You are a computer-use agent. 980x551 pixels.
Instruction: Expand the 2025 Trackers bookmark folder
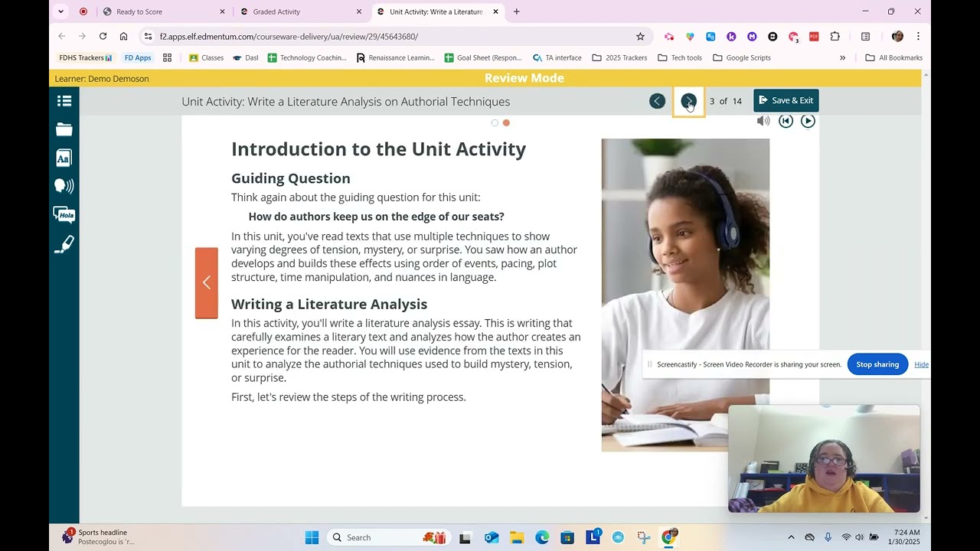coord(619,57)
